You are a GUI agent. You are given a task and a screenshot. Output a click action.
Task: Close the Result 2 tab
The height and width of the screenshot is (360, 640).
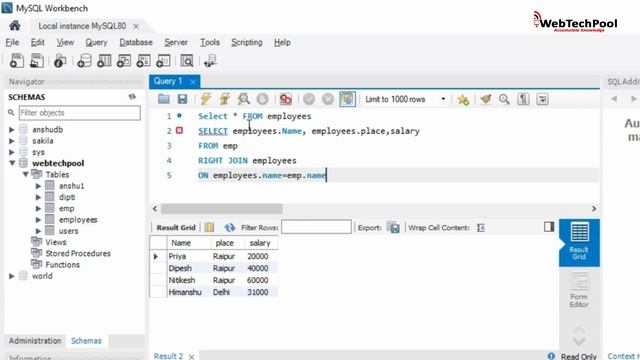point(191,356)
